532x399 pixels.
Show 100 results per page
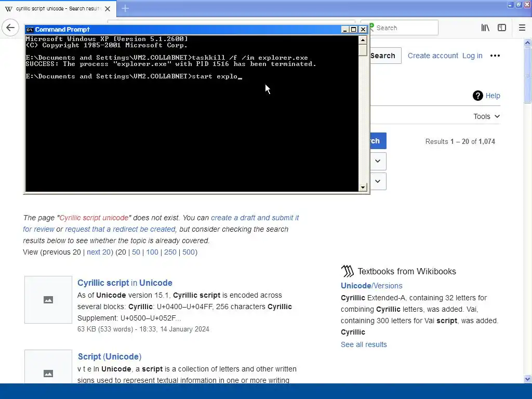(152, 252)
